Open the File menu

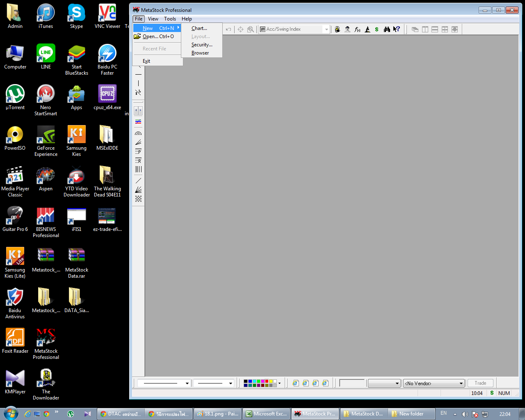click(x=139, y=19)
